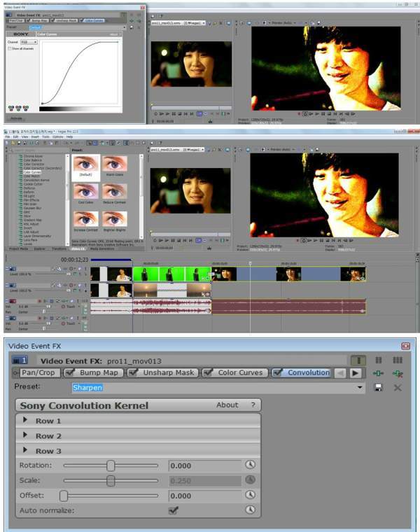Image resolution: width=420 pixels, height=532 pixels.
Task: Expand Row 3 of the Convolution Kernel
Action: click(x=24, y=450)
